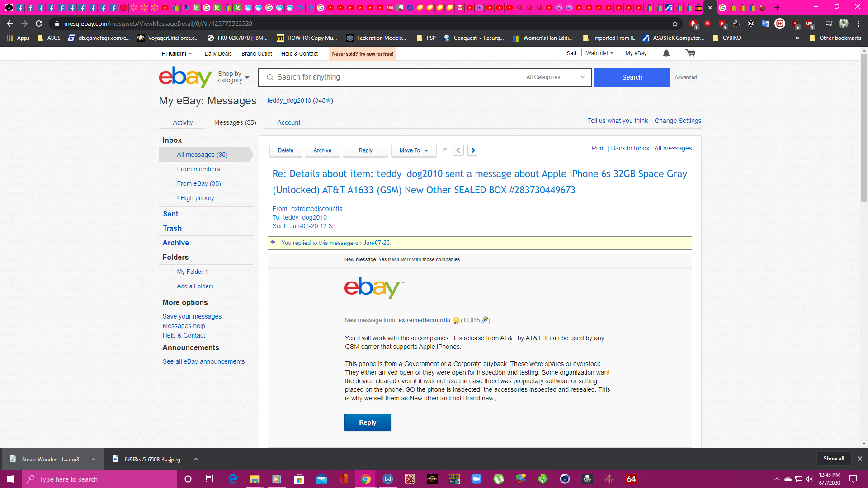Open Cortana circle on taskbar

point(188,479)
